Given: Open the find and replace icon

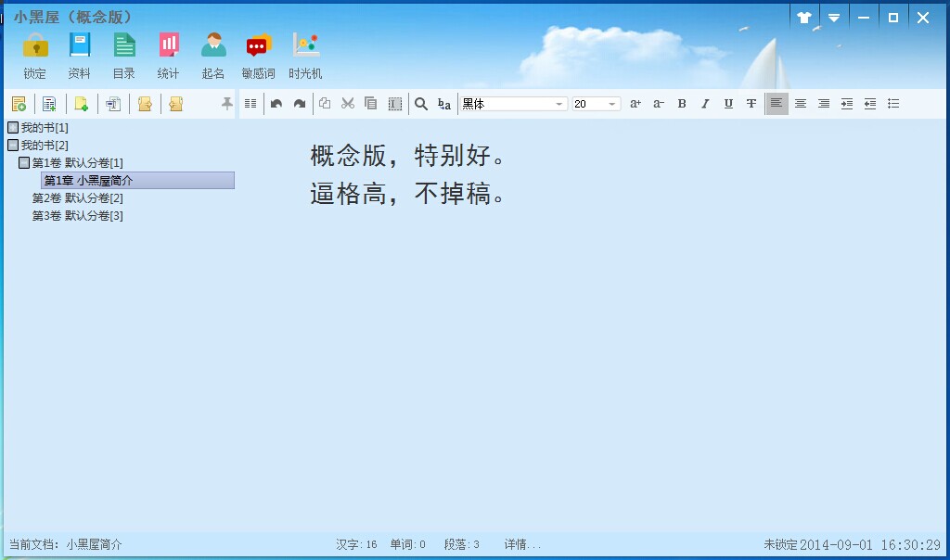Looking at the screenshot, I should point(444,104).
